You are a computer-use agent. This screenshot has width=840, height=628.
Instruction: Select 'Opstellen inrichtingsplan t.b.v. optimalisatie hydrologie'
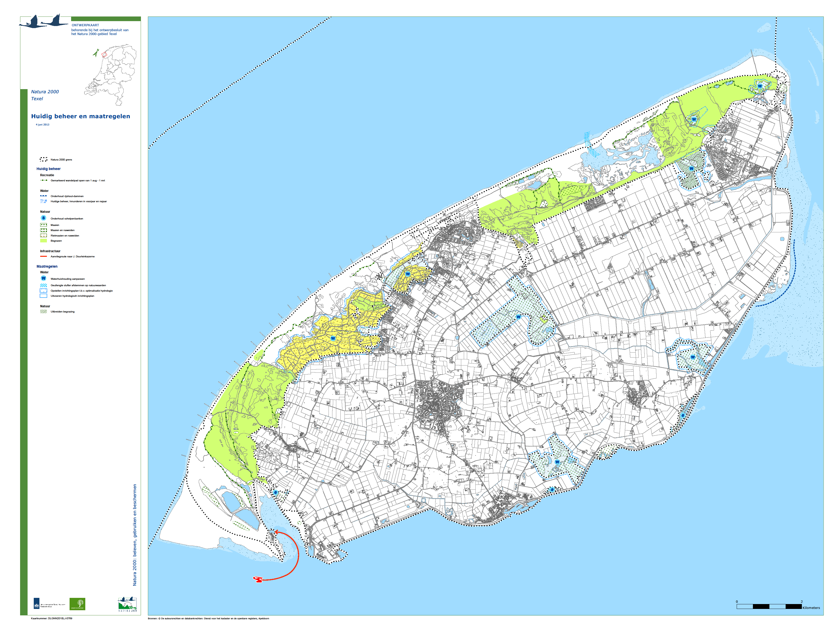pyautogui.click(x=82, y=291)
